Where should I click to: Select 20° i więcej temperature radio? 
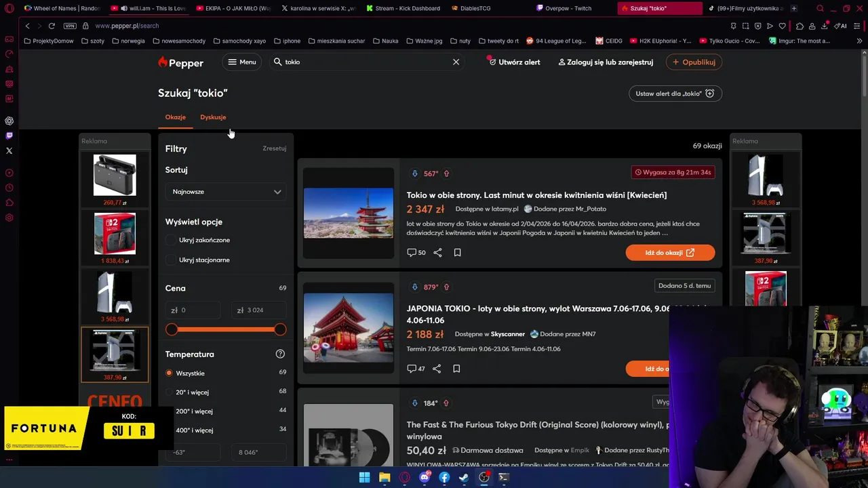click(170, 392)
